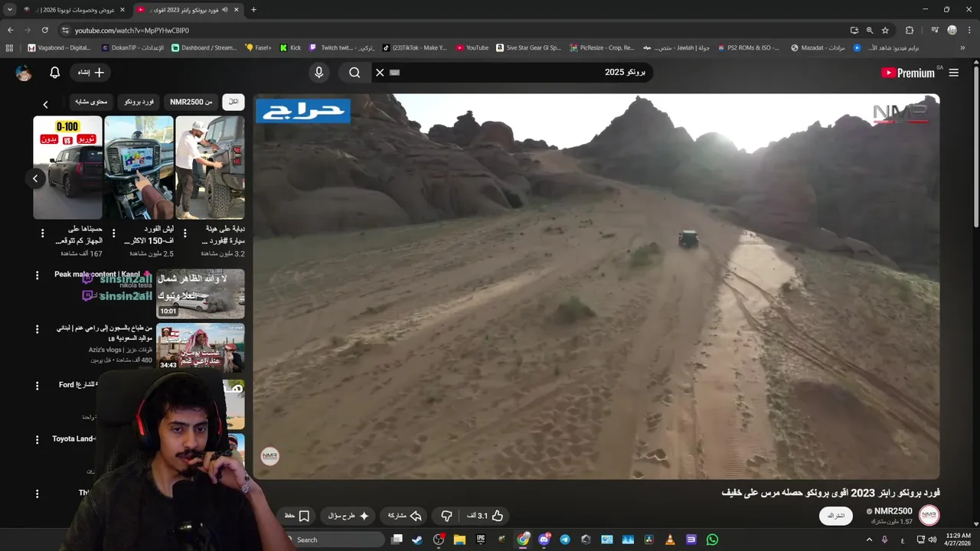Open the browser zoom indicator
Viewport: 980px width, 551px height.
[x=870, y=30]
